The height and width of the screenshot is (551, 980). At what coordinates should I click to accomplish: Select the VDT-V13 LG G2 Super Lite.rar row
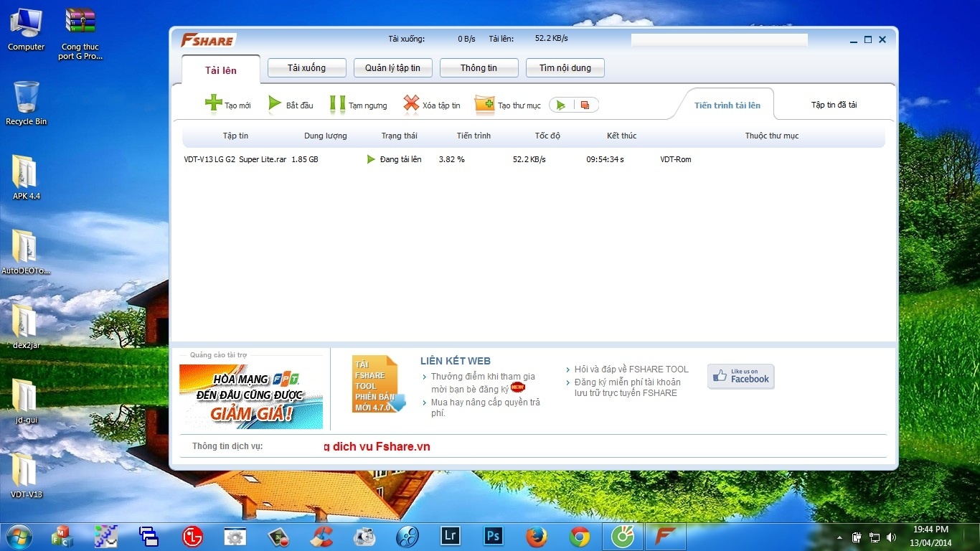coord(235,159)
